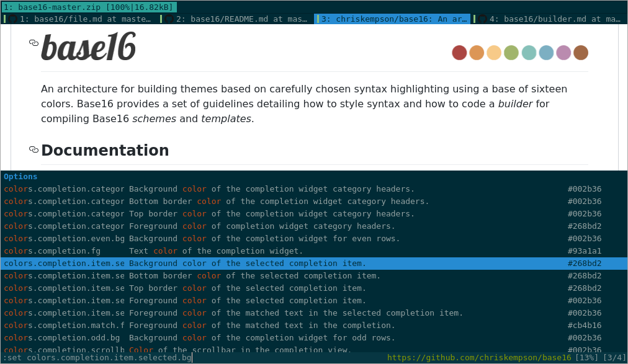The height and width of the screenshot is (364, 628).
Task: Click the brown color circle
Action: (581, 53)
